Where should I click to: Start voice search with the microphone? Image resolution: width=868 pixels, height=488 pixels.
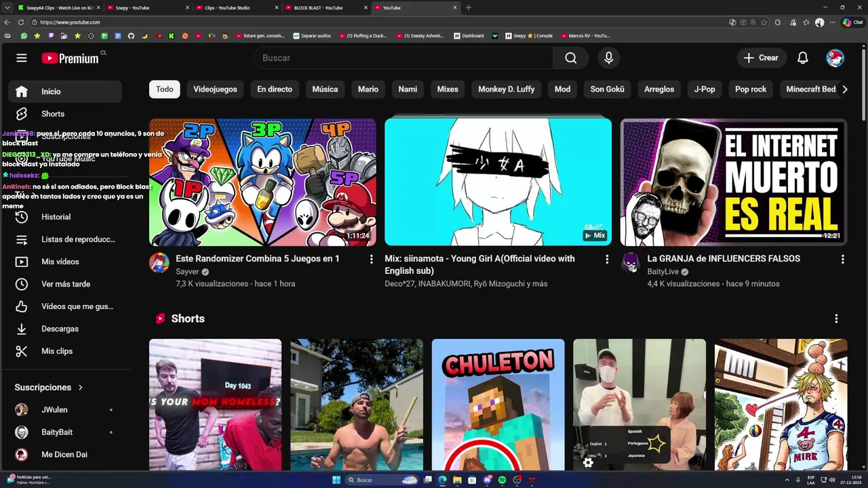[x=609, y=58]
